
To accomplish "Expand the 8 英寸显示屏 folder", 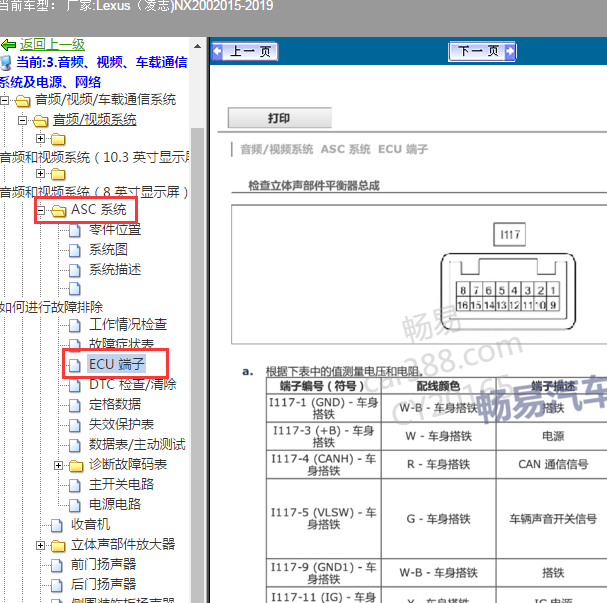I will 40,173.
